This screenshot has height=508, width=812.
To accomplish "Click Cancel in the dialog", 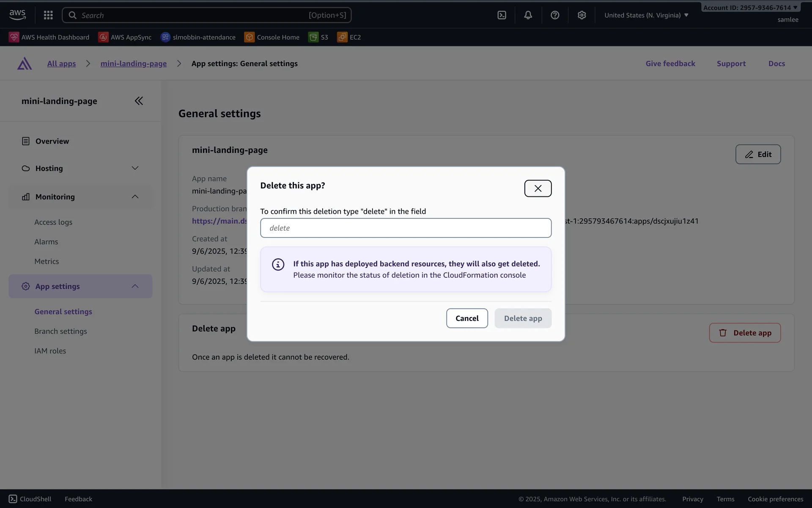I will 466,318.
